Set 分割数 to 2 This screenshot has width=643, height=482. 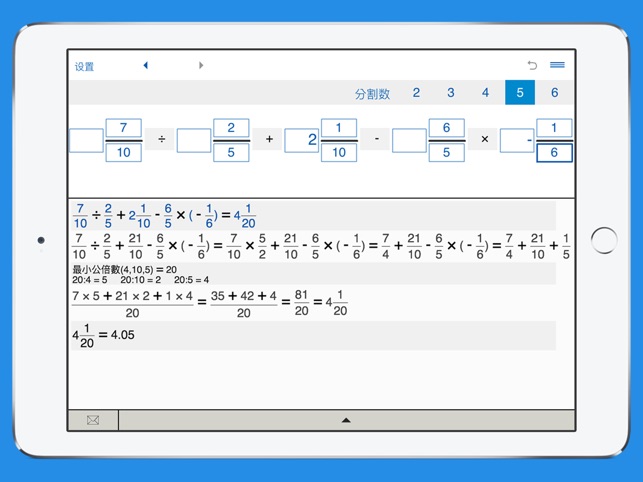416,93
